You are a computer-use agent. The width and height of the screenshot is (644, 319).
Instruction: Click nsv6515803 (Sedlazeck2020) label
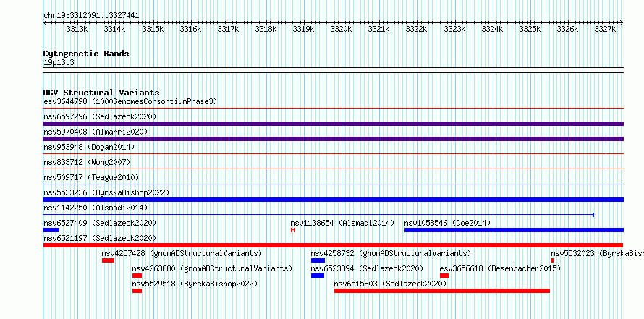tap(390, 284)
